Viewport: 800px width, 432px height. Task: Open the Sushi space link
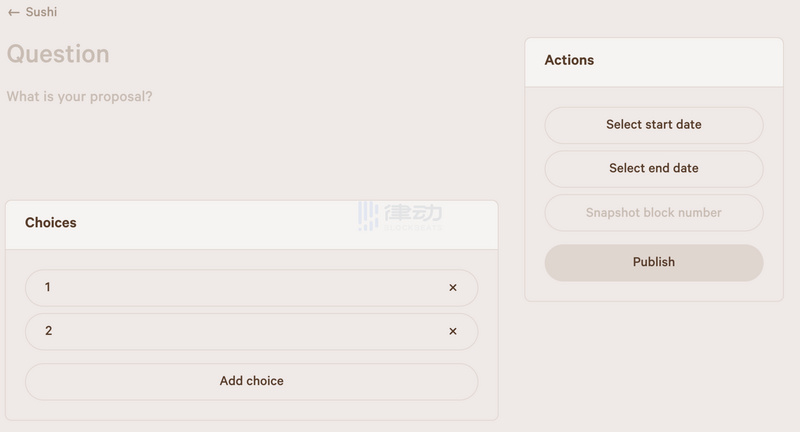click(x=41, y=12)
